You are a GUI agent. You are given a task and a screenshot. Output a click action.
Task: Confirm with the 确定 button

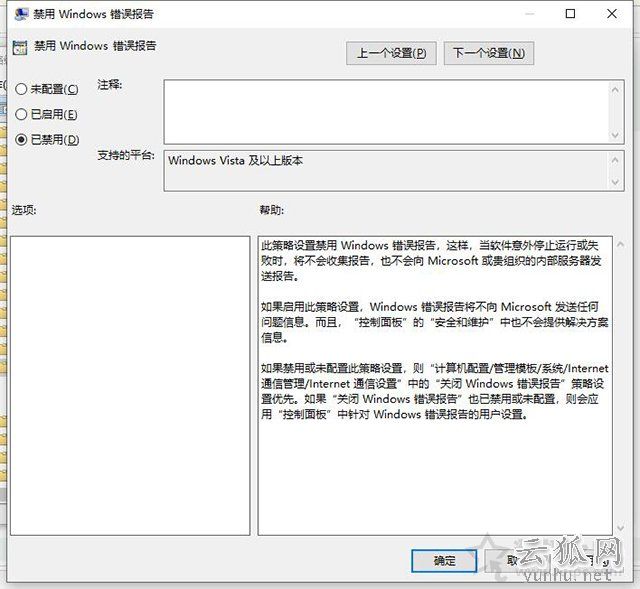point(444,561)
